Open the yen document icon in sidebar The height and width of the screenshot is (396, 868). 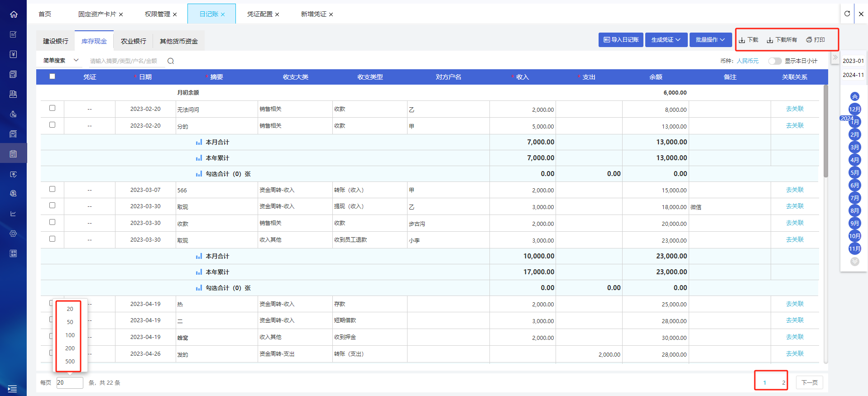(x=14, y=54)
